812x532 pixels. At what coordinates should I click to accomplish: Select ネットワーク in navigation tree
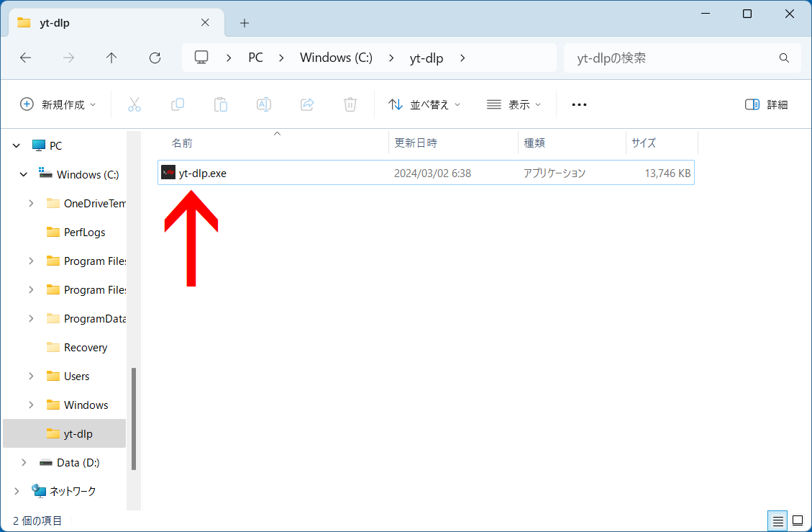(x=73, y=491)
